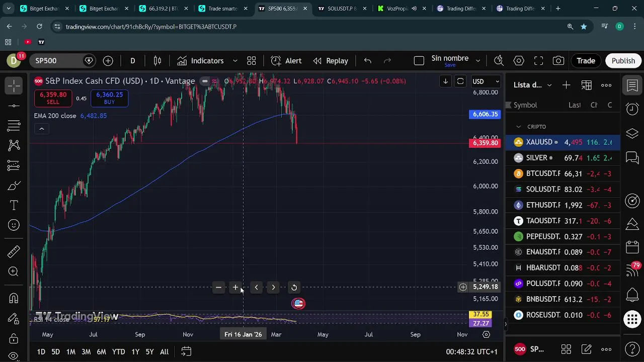644x362 pixels.
Task: Open the USD currency dropdown
Action: [486, 81]
